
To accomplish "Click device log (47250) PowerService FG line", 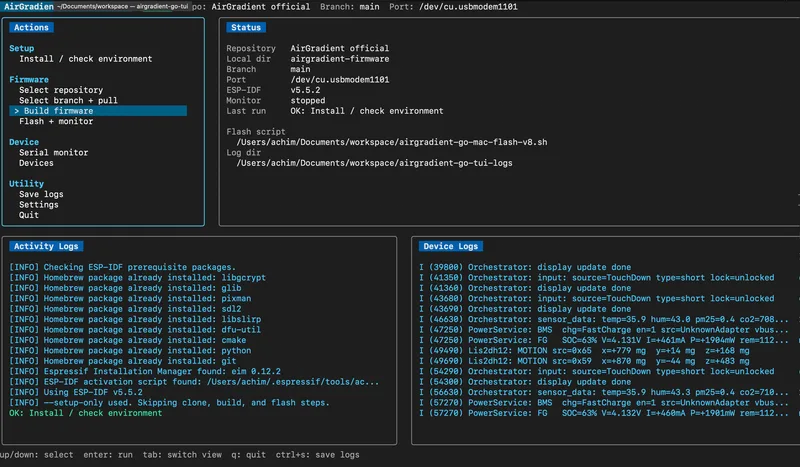I will coord(604,340).
